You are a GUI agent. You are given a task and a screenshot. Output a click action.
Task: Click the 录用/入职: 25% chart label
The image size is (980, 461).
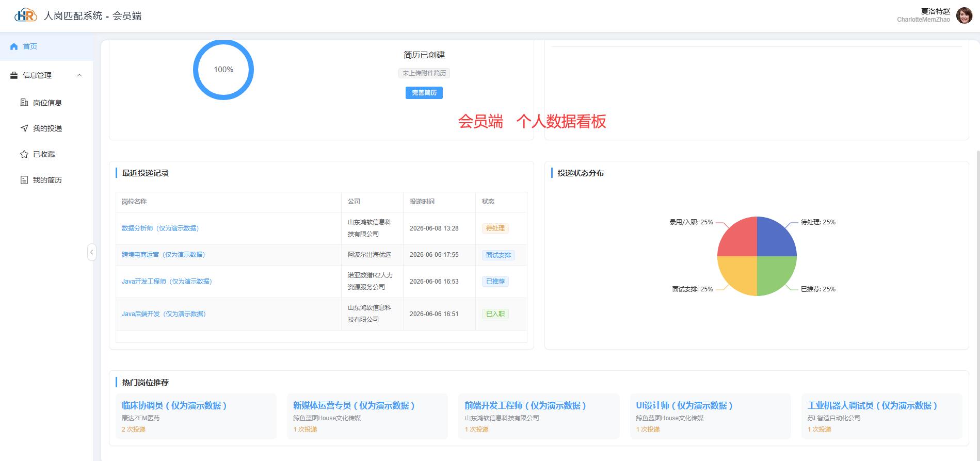692,222
